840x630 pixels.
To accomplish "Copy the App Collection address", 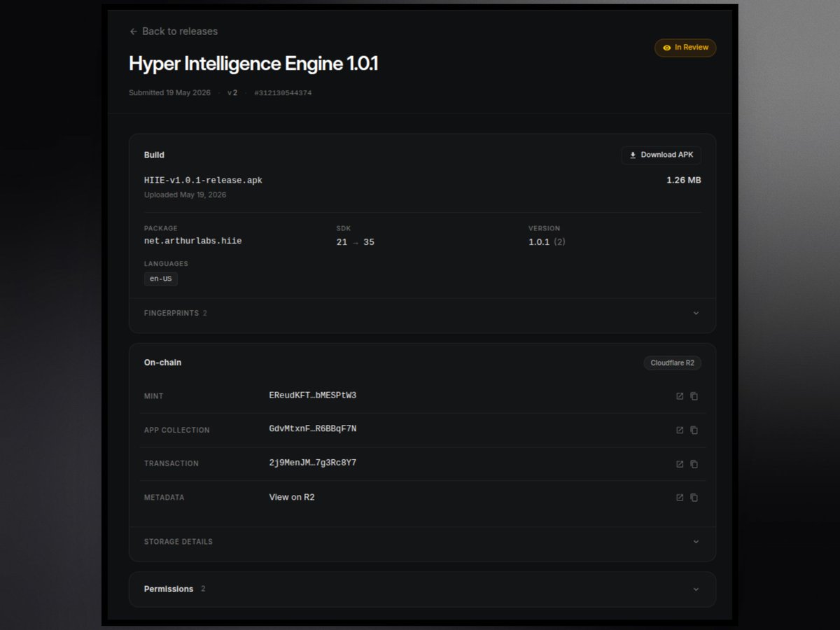I will (694, 430).
